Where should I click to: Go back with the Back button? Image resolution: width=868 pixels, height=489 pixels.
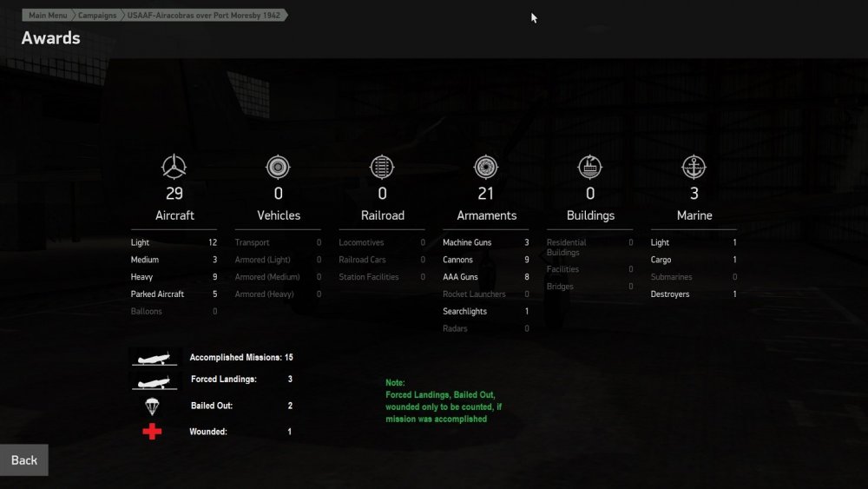click(24, 460)
